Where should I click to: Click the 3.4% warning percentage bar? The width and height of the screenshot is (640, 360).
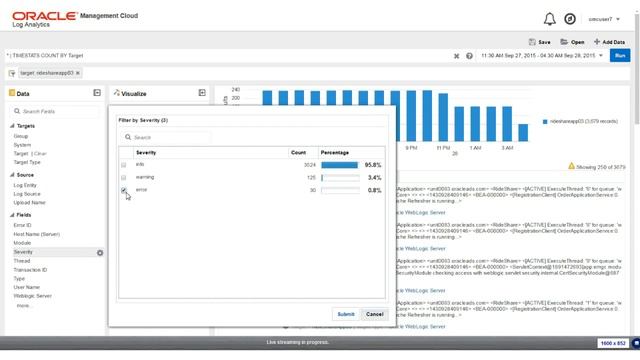[x=340, y=178]
